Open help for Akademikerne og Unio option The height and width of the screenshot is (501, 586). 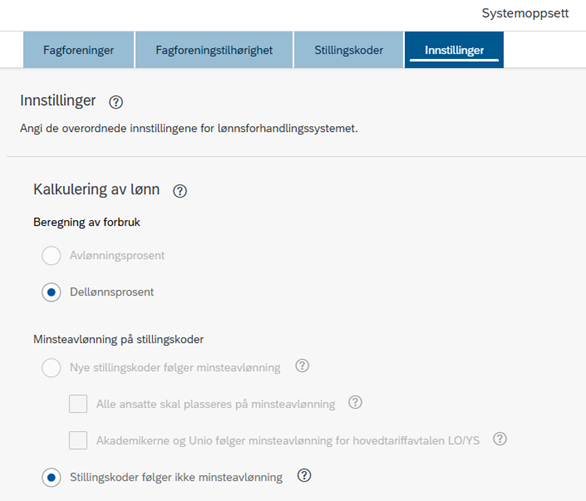click(x=500, y=439)
